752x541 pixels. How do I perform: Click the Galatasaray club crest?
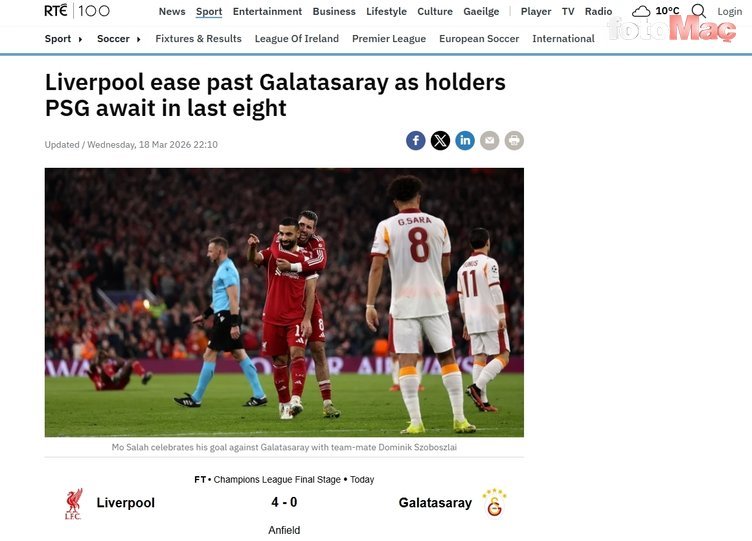[494, 503]
